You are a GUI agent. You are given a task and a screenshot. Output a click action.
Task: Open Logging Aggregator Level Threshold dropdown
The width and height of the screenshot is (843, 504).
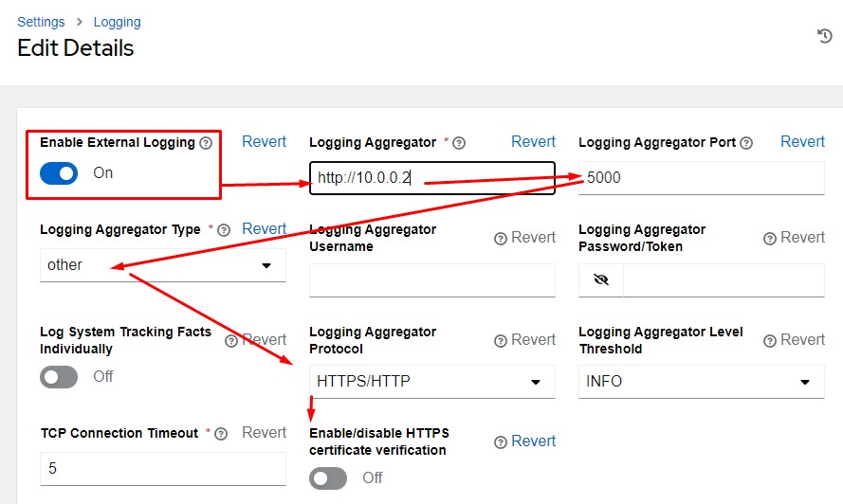701,382
